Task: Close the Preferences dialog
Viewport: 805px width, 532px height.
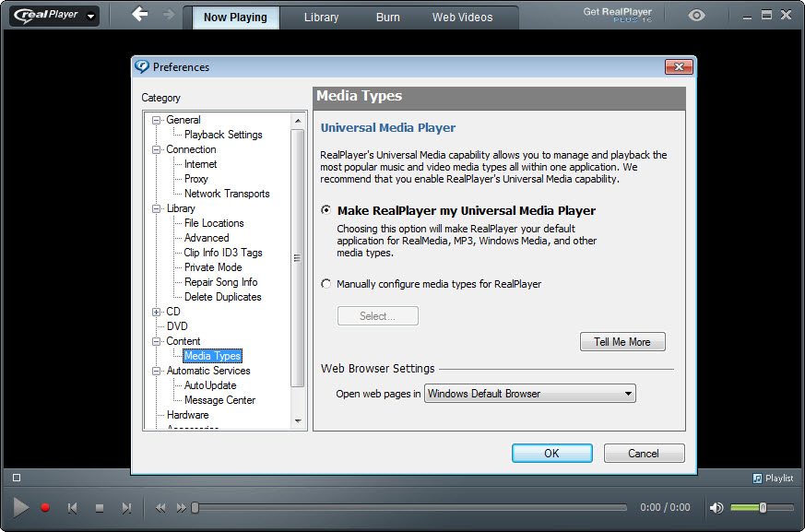Action: click(x=679, y=66)
